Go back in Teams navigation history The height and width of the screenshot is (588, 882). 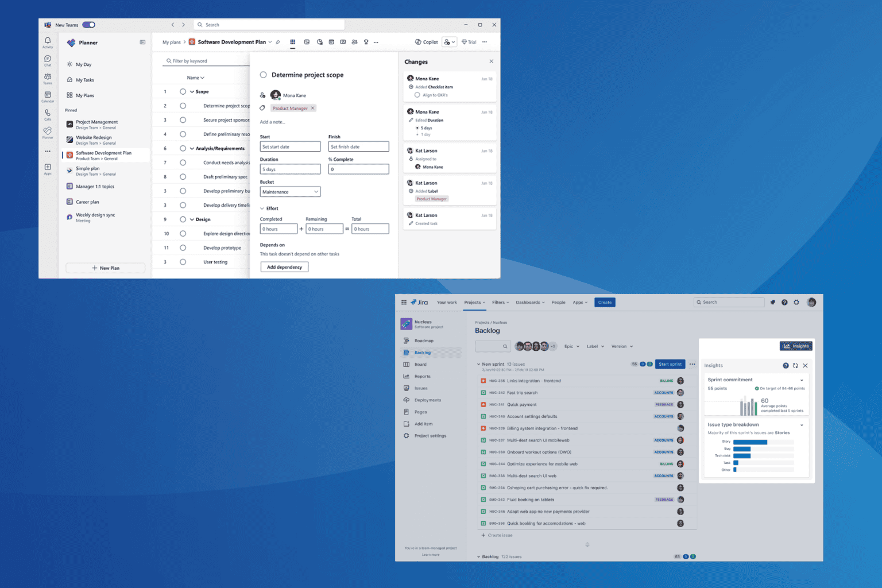point(173,25)
